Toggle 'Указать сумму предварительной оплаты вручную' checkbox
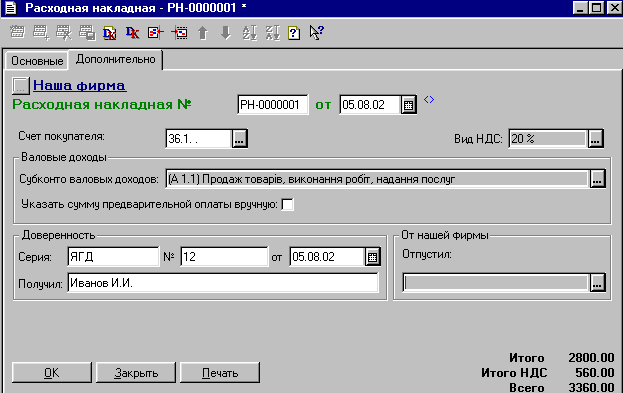 pyautogui.click(x=287, y=205)
